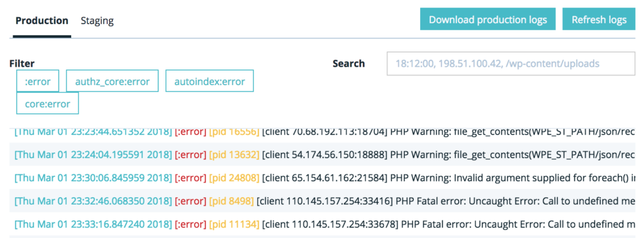Click client 65.154.61.162:21584 entry
This screenshot has width=644, height=238.
(x=325, y=178)
